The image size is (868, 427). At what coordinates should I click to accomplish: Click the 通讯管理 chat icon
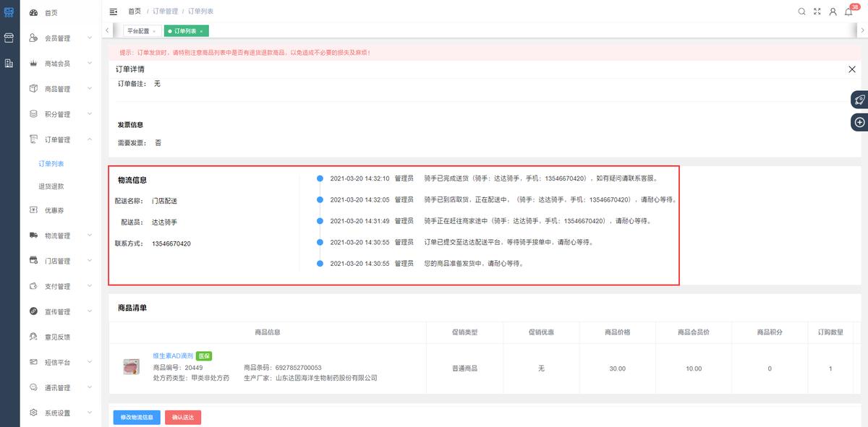tap(33, 387)
